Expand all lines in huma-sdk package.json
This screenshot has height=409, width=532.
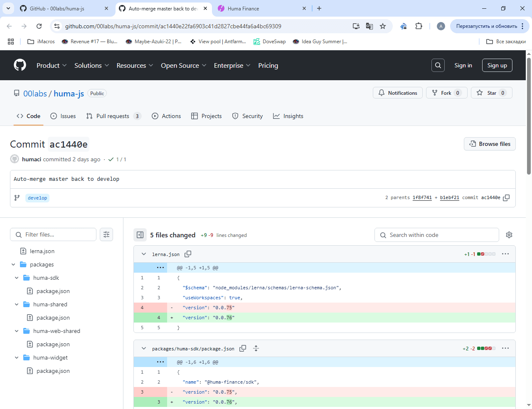(x=256, y=348)
